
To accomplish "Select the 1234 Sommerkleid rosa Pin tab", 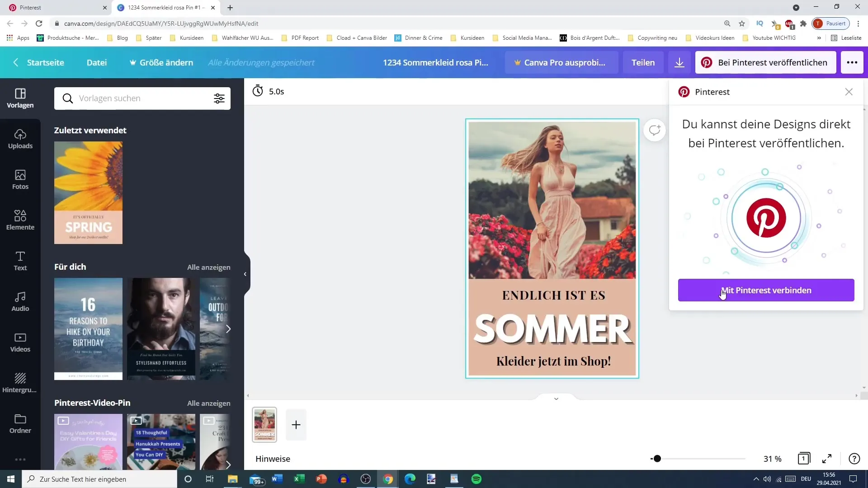I will click(166, 8).
